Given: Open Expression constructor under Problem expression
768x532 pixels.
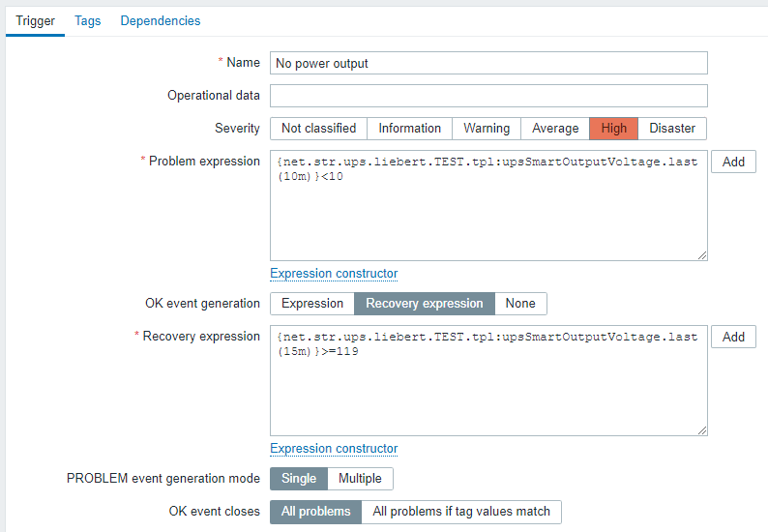Looking at the screenshot, I should (334, 274).
